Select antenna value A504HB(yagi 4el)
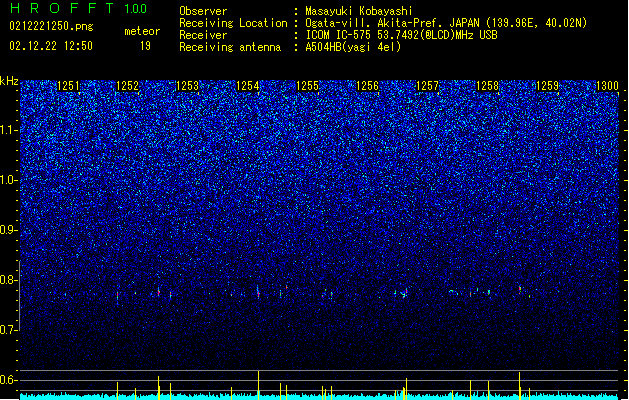This screenshot has width=629, height=400. pos(353,47)
